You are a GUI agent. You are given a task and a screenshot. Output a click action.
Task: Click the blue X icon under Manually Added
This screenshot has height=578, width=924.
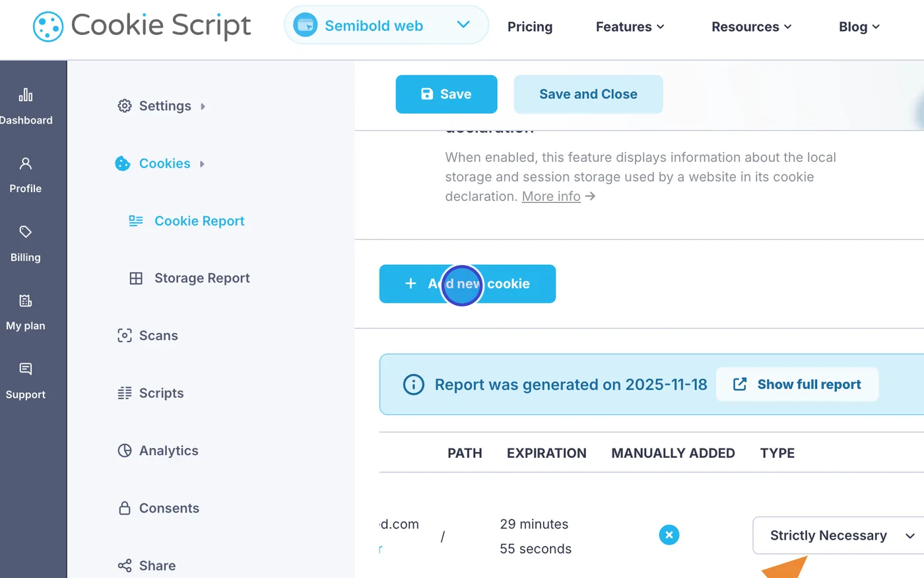pos(669,535)
